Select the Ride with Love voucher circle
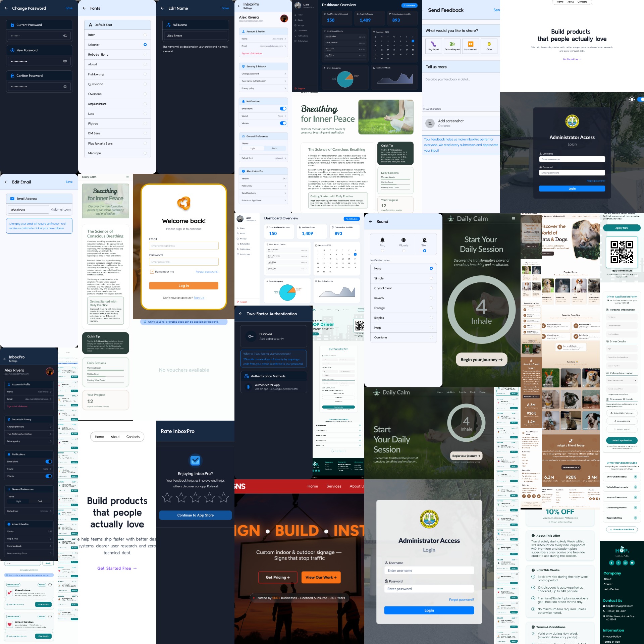 [x=50, y=585]
